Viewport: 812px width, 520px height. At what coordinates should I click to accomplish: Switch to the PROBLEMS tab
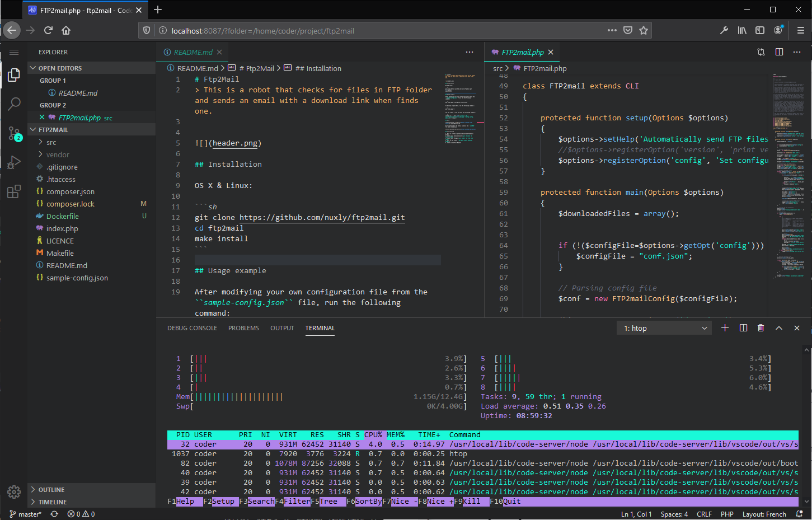(x=243, y=328)
